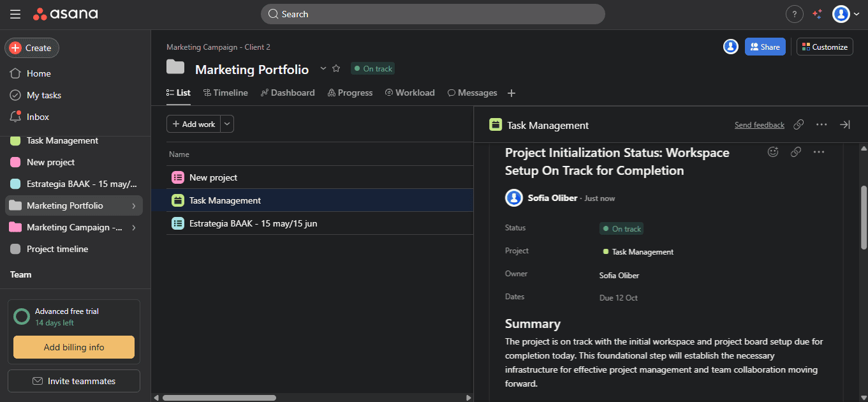868x402 pixels.
Task: Click the hamburger menu icon
Action: point(15,14)
